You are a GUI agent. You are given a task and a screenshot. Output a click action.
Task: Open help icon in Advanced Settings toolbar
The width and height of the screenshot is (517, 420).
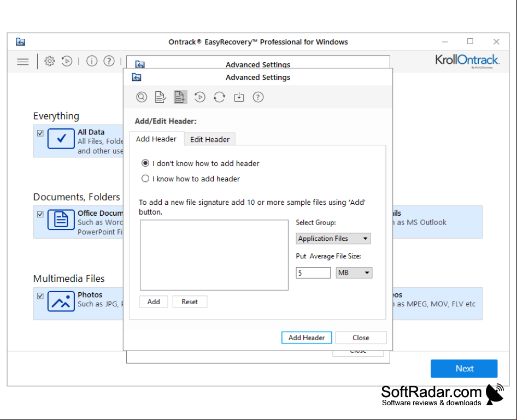[258, 97]
